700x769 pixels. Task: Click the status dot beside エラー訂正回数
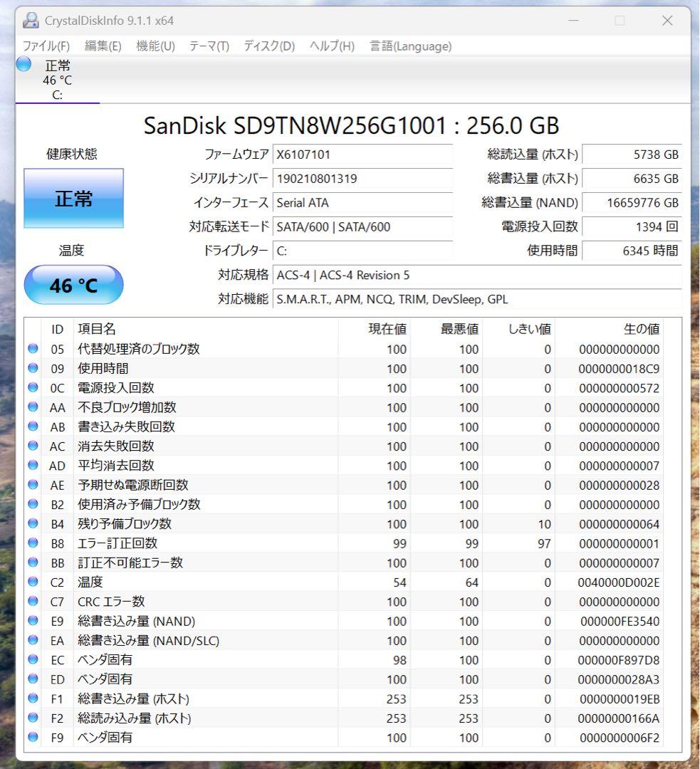click(x=32, y=543)
